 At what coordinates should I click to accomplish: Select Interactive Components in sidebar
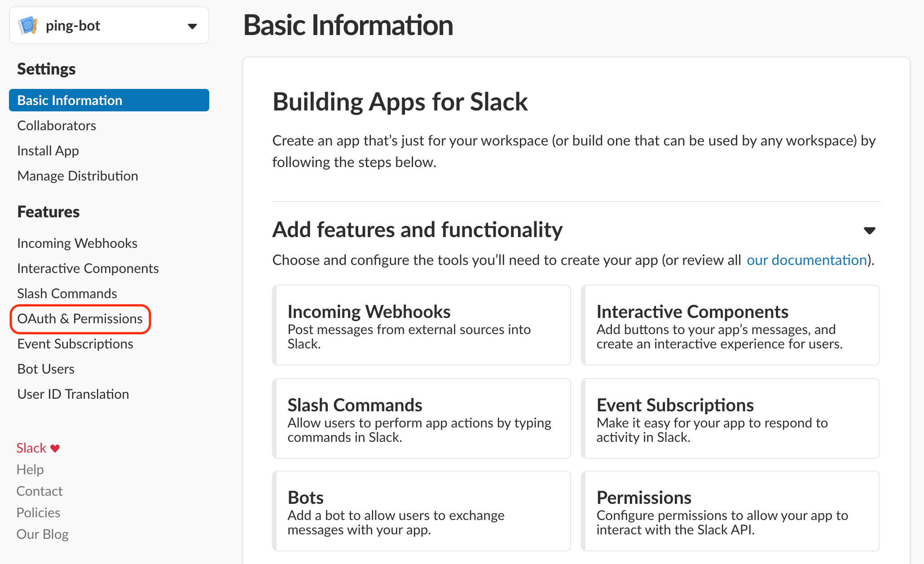pos(88,268)
